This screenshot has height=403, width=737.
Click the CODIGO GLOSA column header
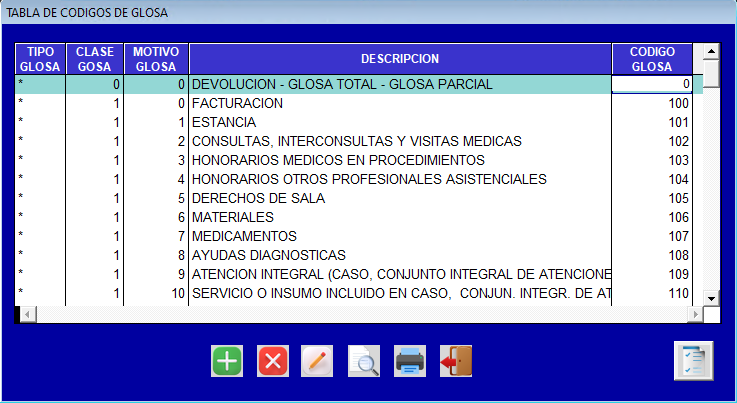pyautogui.click(x=652, y=59)
